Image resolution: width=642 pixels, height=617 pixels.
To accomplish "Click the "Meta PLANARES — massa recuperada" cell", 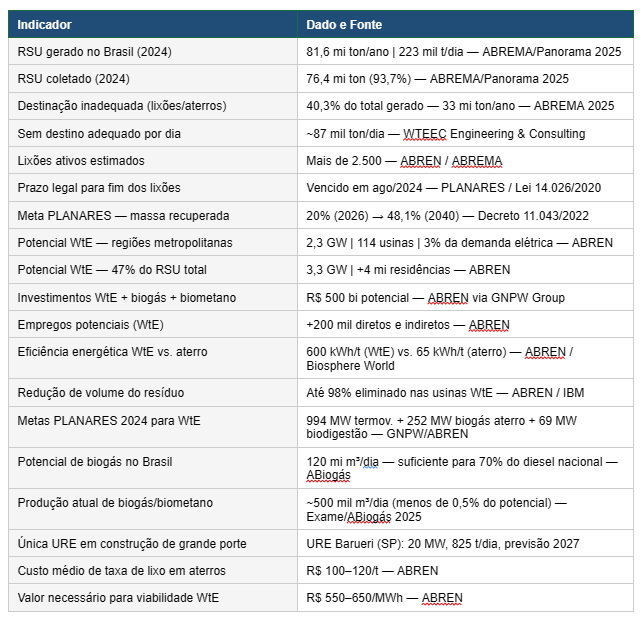I will click(123, 216).
